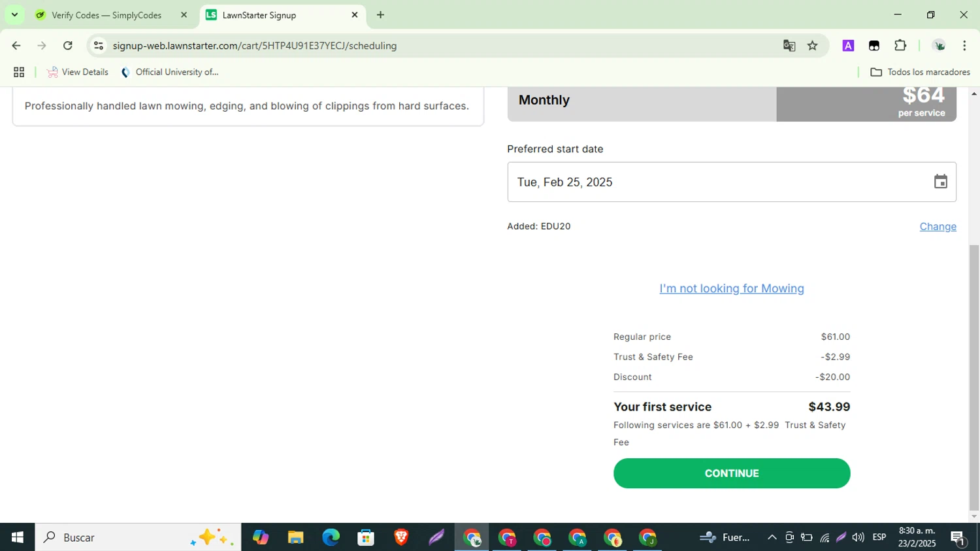Bookmark this page star icon
This screenshot has height=551, width=980.
(813, 46)
